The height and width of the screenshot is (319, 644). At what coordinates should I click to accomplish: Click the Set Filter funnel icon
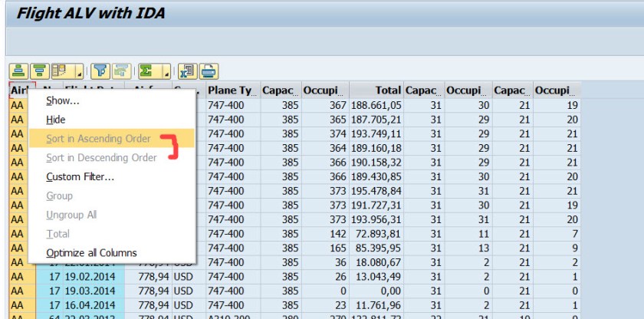(x=100, y=71)
